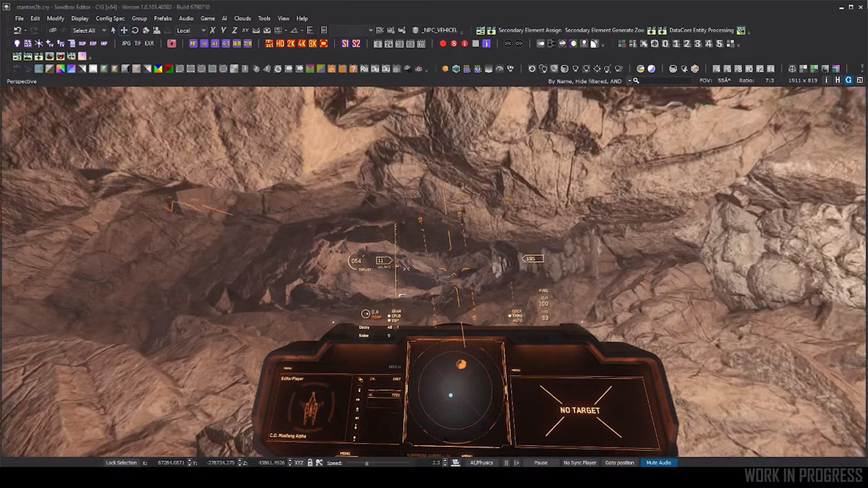Toggle the AI/Physics button
868x488 pixels.
pos(481,463)
